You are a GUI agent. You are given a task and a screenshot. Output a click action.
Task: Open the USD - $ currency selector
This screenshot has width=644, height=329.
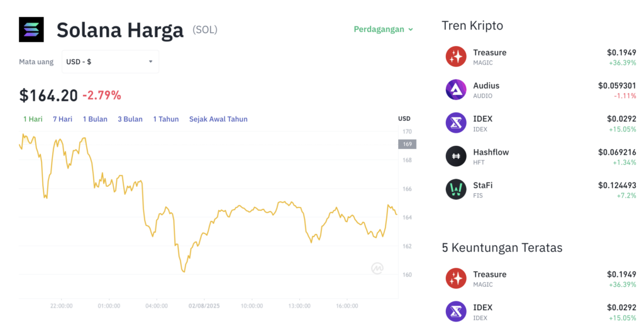pyautogui.click(x=110, y=62)
